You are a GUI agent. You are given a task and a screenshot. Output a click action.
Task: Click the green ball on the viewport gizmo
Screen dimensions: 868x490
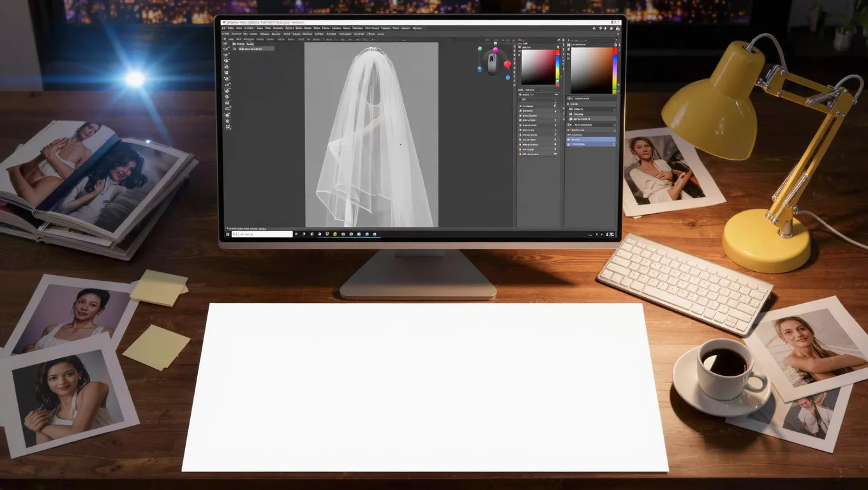480,48
